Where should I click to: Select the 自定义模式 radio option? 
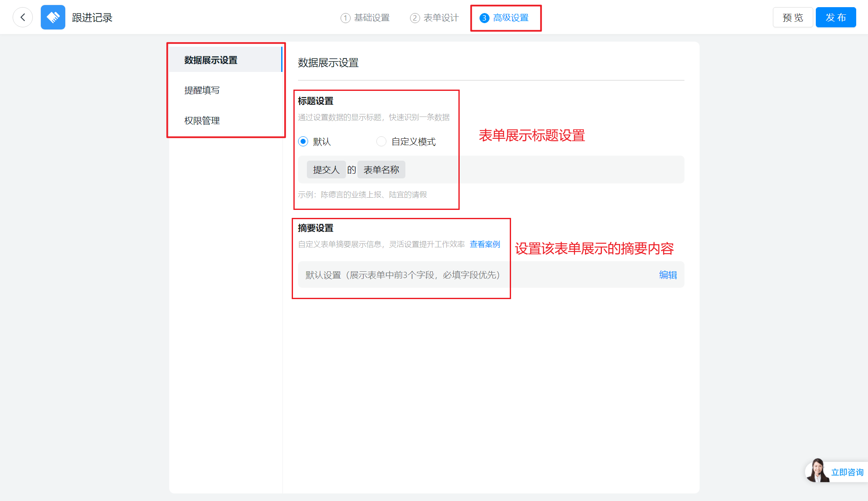381,141
